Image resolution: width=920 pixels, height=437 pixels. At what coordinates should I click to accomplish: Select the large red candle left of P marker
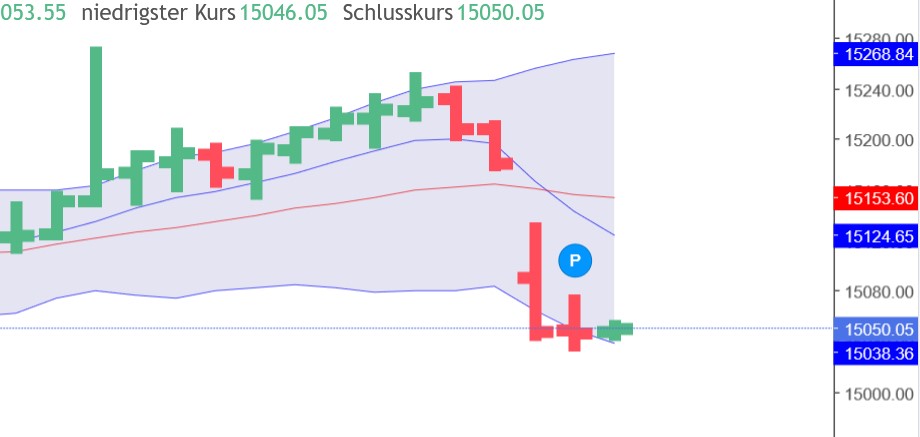coord(535,280)
